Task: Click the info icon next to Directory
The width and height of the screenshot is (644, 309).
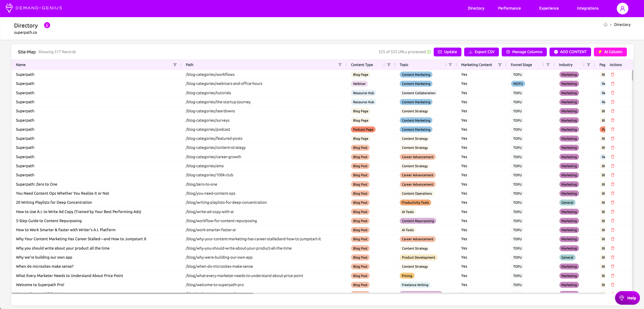Action: (47, 25)
